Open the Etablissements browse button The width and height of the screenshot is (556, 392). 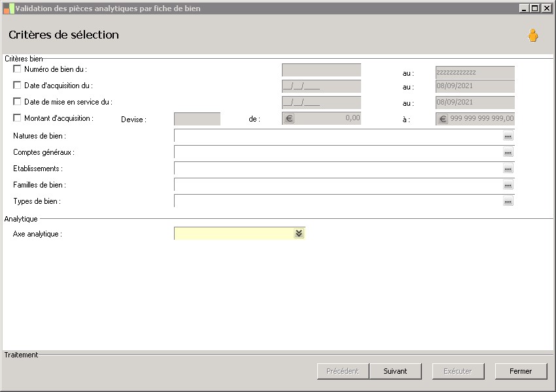(508, 169)
